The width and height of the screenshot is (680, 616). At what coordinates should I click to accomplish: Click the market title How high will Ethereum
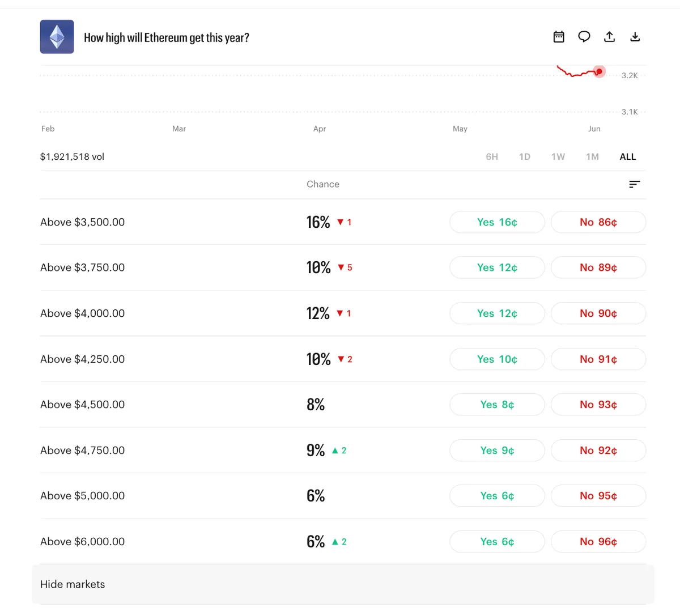click(167, 38)
